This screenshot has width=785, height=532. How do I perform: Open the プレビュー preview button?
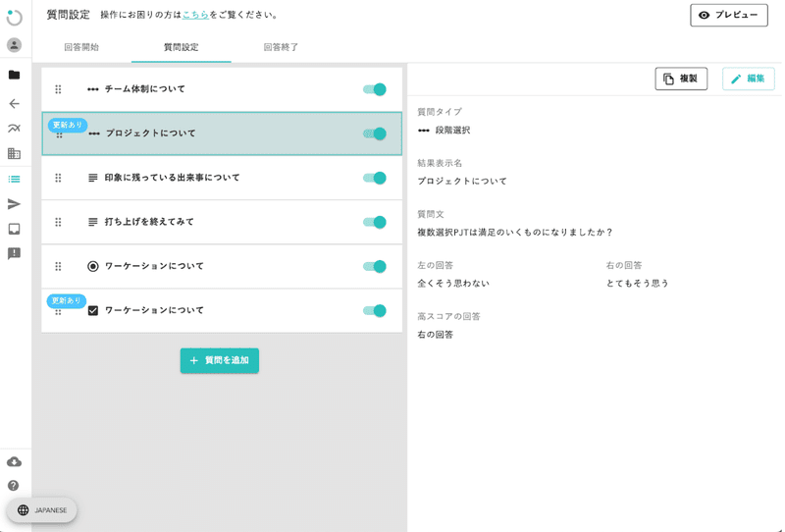728,15
